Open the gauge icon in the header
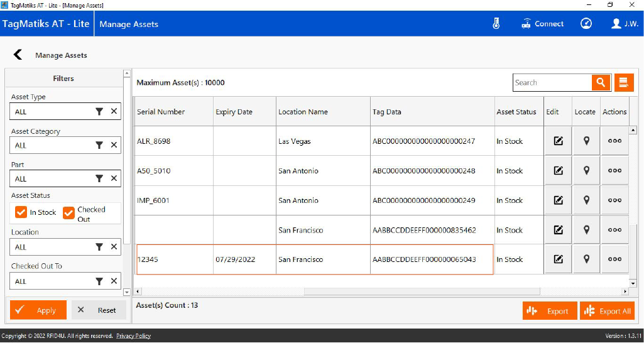 (x=586, y=24)
